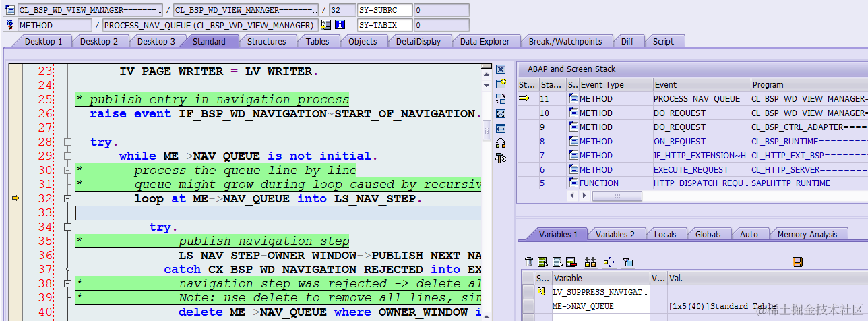Click the SY-TABIX value field

click(x=441, y=25)
